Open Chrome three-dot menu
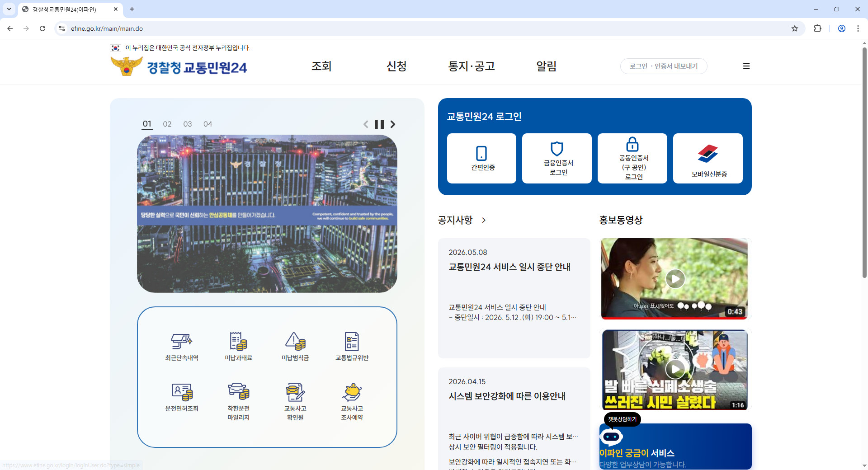Viewport: 868px width, 470px height. point(858,28)
